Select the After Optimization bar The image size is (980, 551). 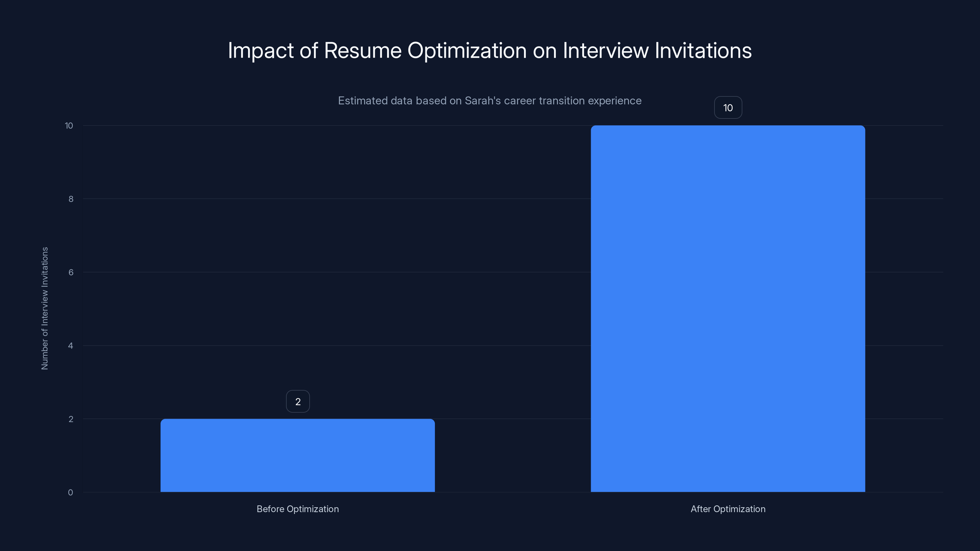click(728, 309)
